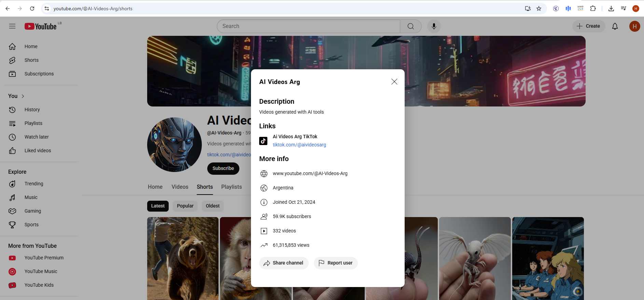Click the search magnifier button
The width and height of the screenshot is (644, 300).
pyautogui.click(x=410, y=26)
